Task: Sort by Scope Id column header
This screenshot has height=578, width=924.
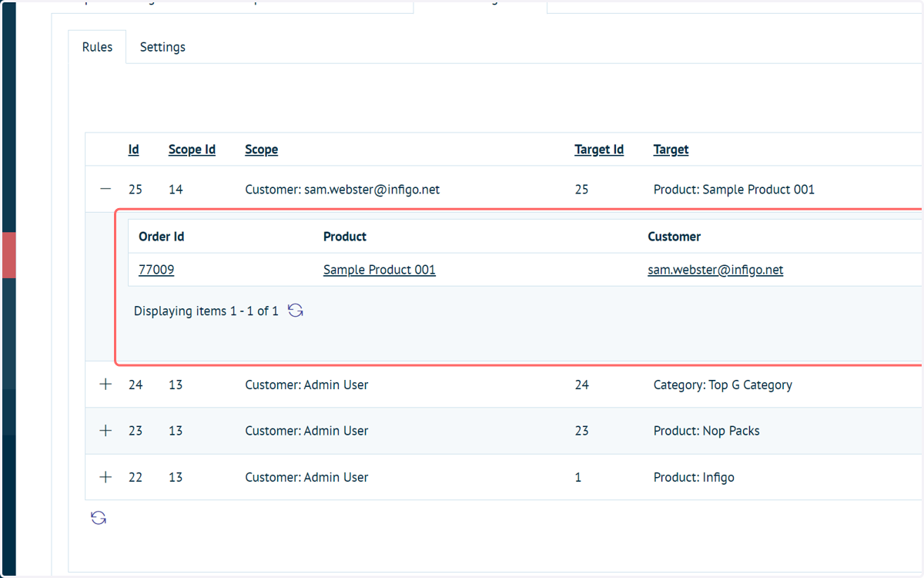Action: [x=192, y=150]
